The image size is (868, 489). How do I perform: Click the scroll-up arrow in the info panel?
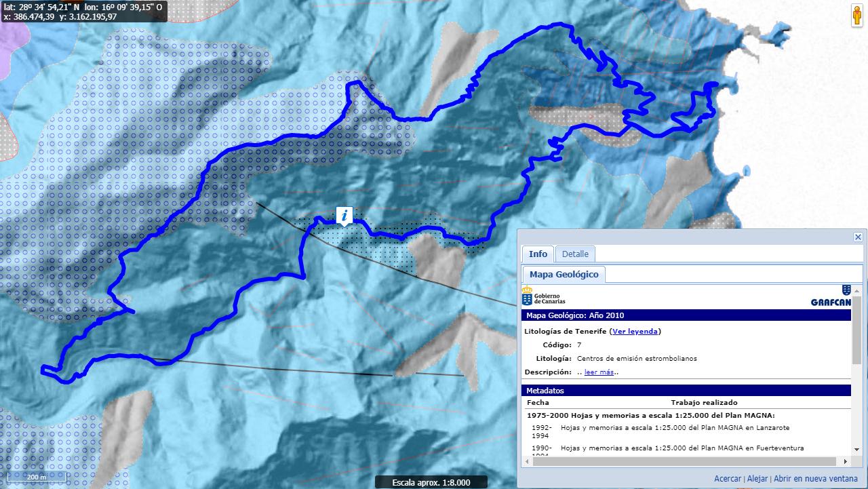coord(856,290)
